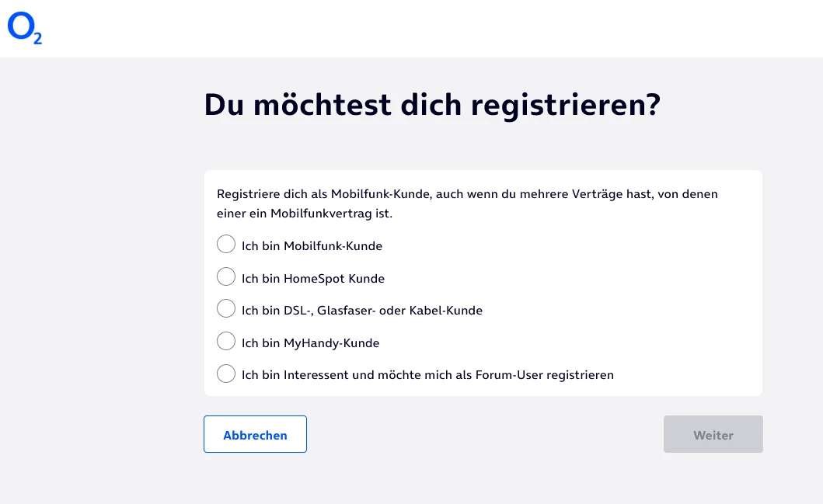Pick the MyHandy-Kunde radio button
The image size is (823, 504).
coord(226,342)
